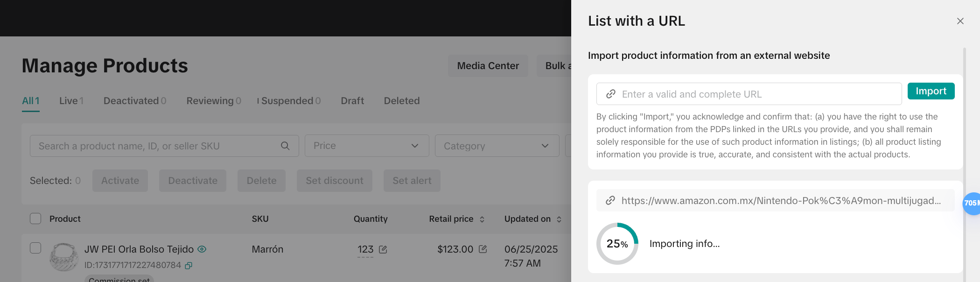The height and width of the screenshot is (282, 980).
Task: Switch to the Suspended tab
Action: pyautogui.click(x=291, y=101)
